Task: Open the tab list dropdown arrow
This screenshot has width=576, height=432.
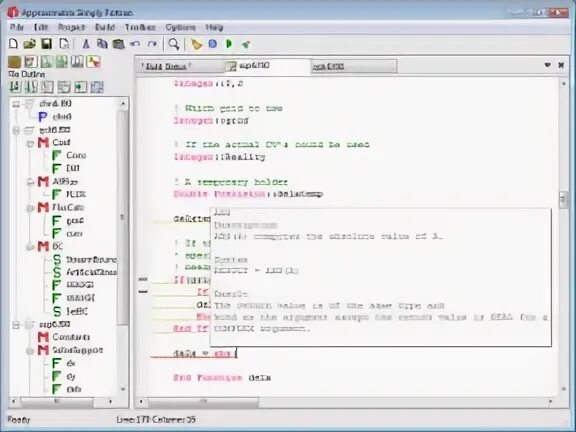Action: coord(547,65)
